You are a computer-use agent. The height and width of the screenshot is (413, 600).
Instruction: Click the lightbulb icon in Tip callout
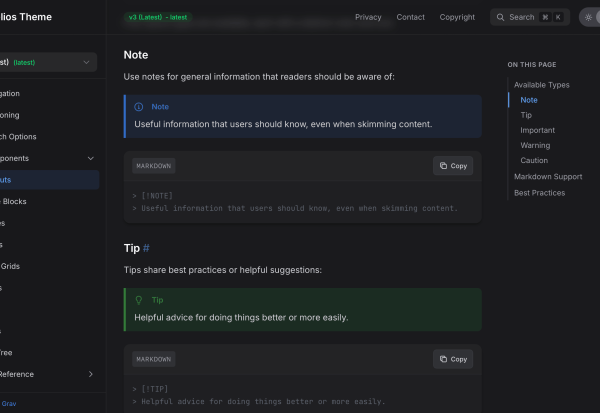click(139, 300)
